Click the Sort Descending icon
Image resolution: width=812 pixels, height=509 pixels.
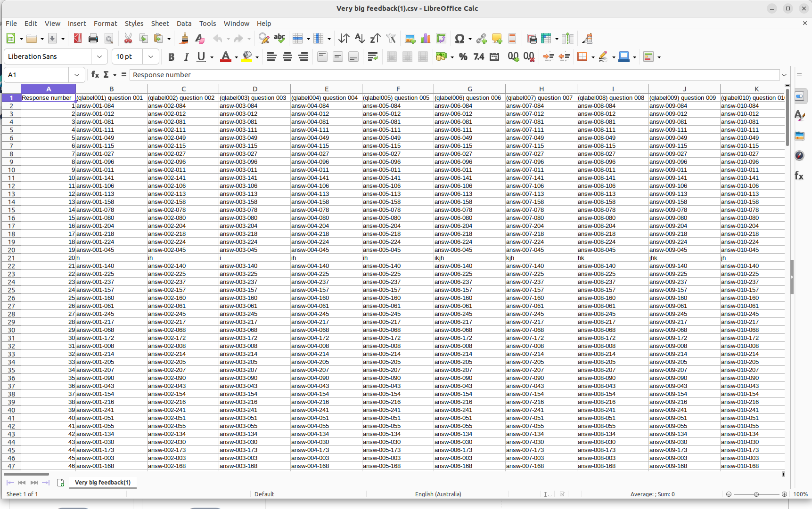[x=375, y=39]
